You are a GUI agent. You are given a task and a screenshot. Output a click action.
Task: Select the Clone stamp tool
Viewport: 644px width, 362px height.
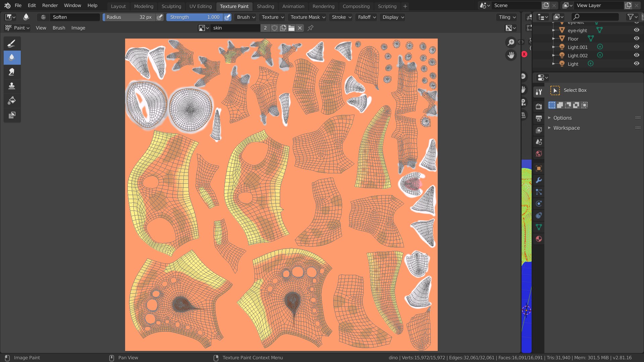(x=12, y=86)
